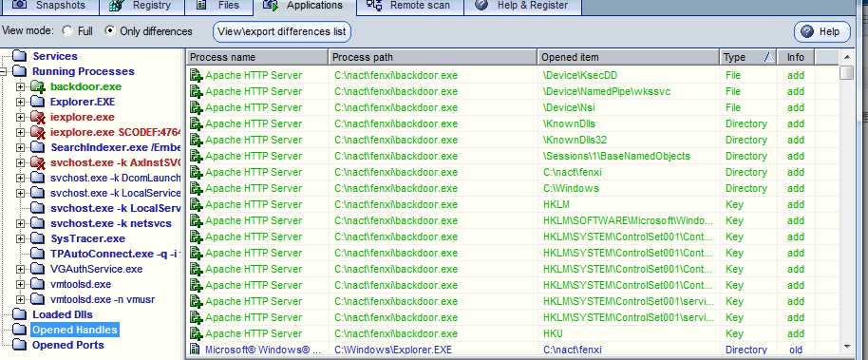Click the icon of the \Device\KsecDD row
868x360 pixels.
click(x=196, y=75)
